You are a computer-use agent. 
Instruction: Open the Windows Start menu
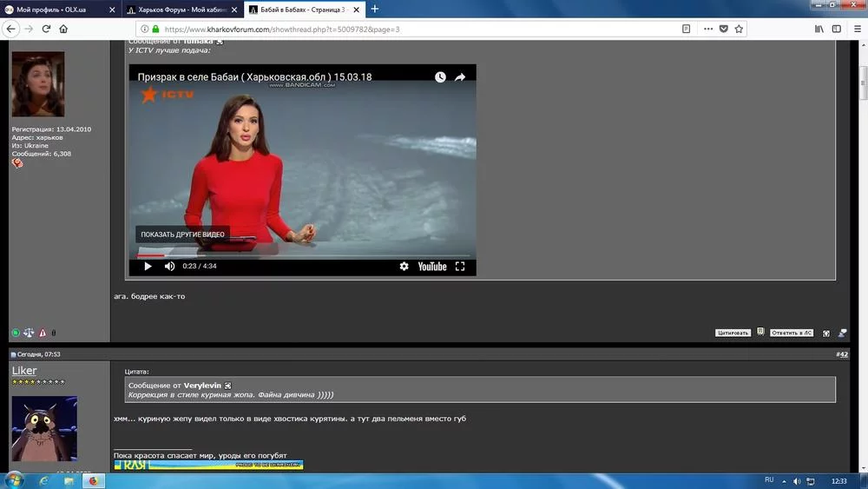(15, 480)
